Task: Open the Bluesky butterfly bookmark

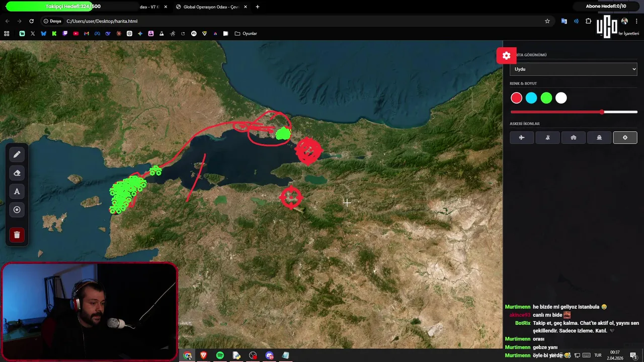Action: (x=43, y=34)
